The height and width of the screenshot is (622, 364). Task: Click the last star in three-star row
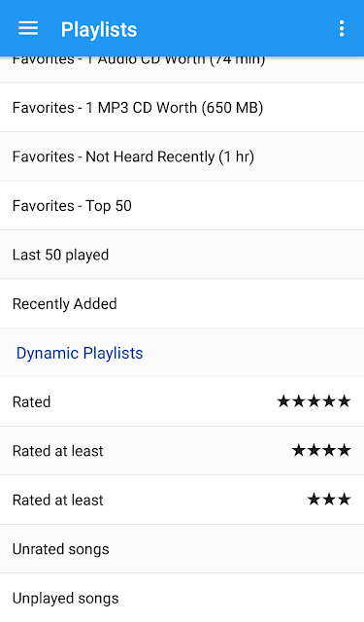[344, 499]
